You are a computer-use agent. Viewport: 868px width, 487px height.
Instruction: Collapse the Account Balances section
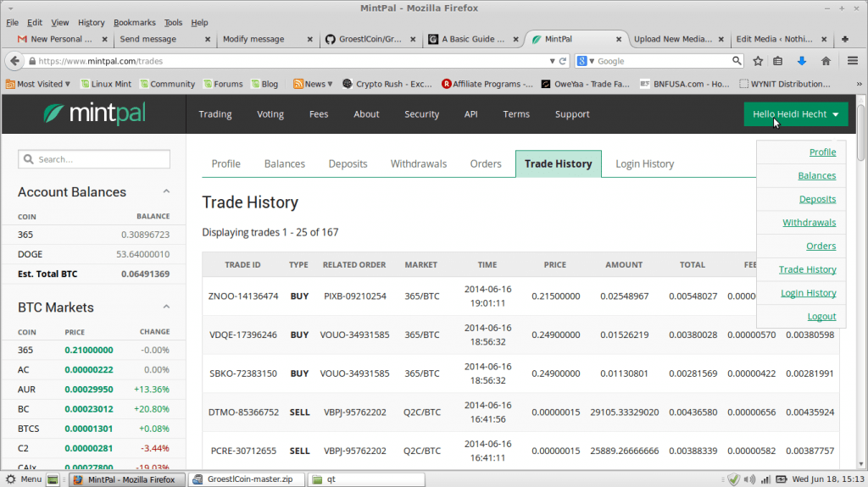pyautogui.click(x=166, y=191)
